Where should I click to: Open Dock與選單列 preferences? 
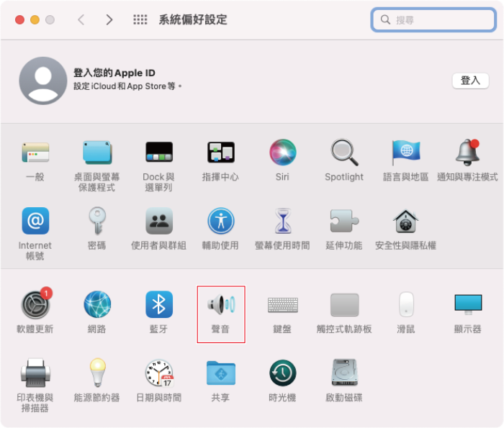(159, 152)
